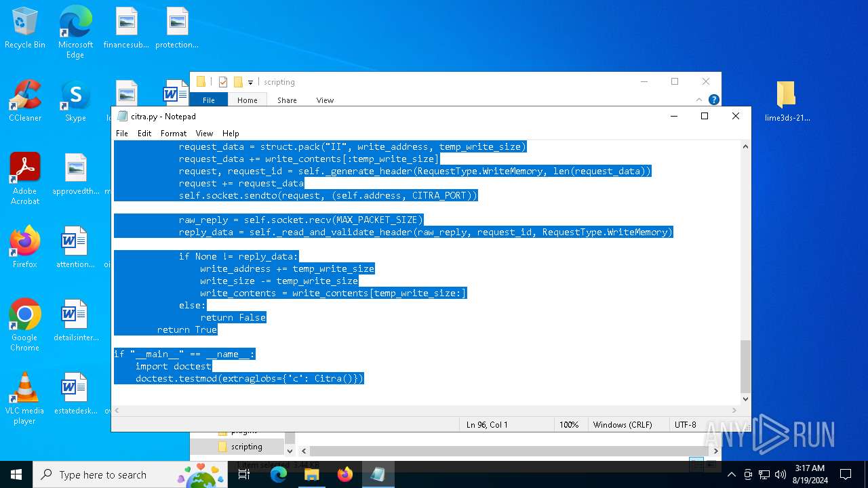868x488 pixels.
Task: Click Notepad horizontal scroll right arrow
Action: (734, 410)
